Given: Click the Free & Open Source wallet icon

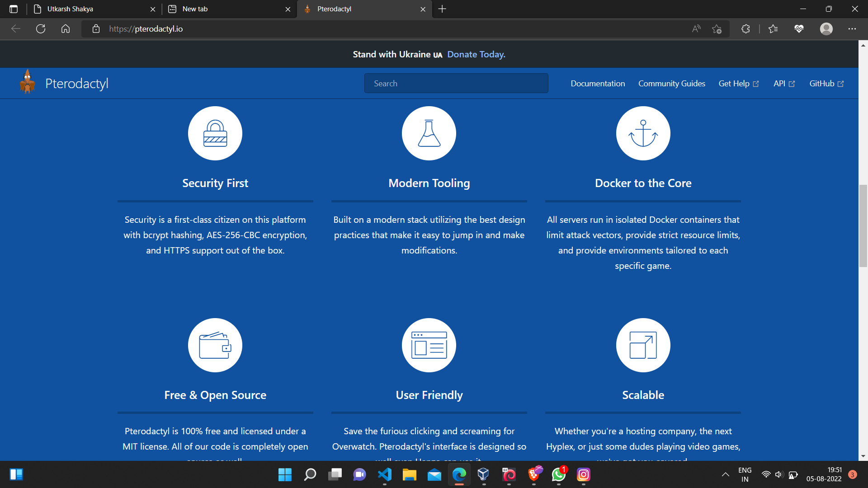Looking at the screenshot, I should pyautogui.click(x=215, y=345).
